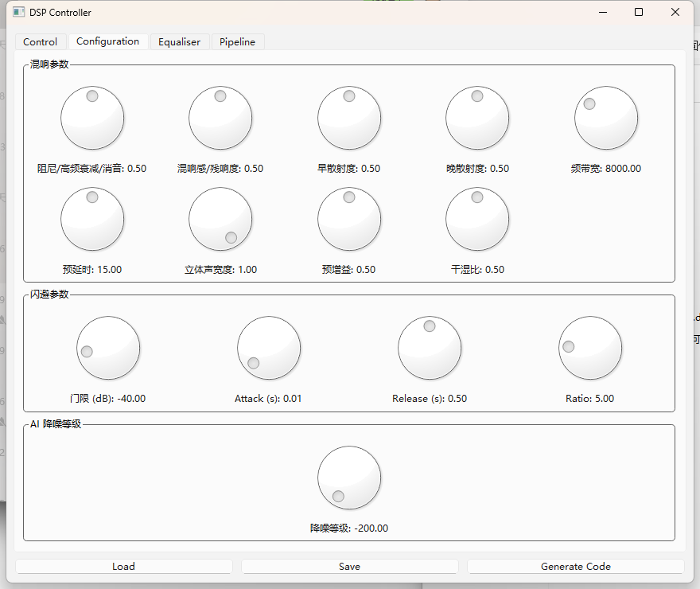Click the Release (s) knob
The height and width of the screenshot is (589, 700).
[x=430, y=348]
